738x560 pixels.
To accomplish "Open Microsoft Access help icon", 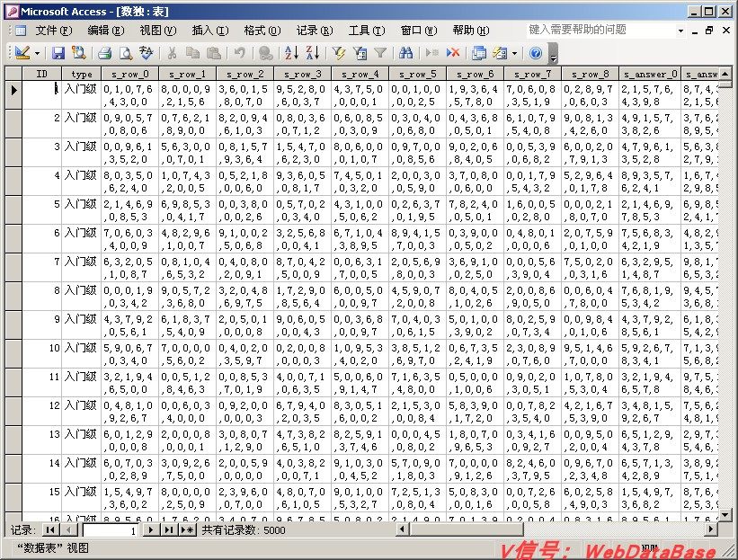I will pyautogui.click(x=535, y=53).
